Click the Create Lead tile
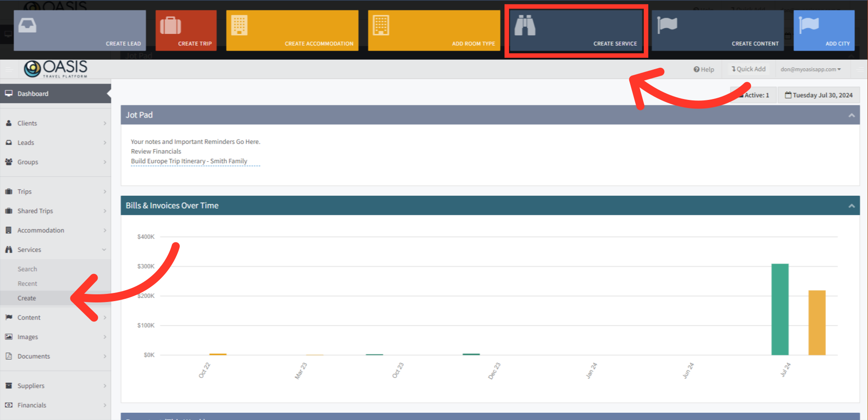The image size is (868, 420). [80, 30]
